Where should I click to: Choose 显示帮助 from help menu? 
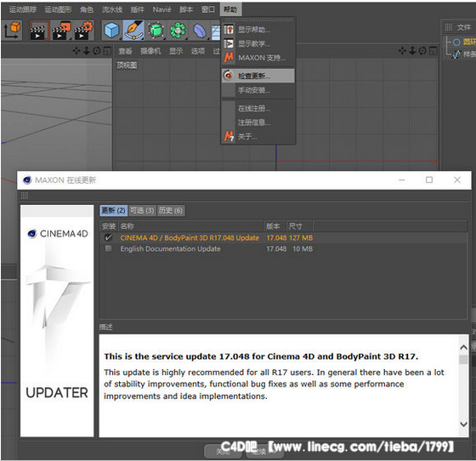click(258, 30)
